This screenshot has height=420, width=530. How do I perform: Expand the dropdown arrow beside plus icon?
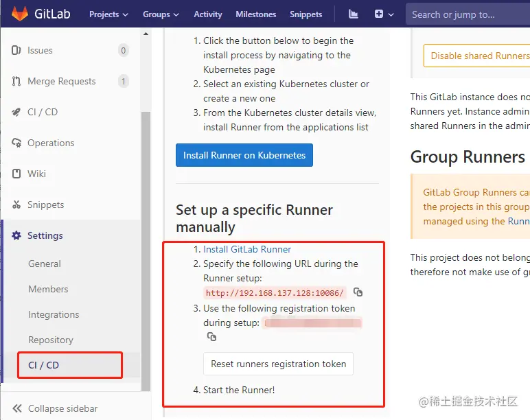[x=391, y=14]
